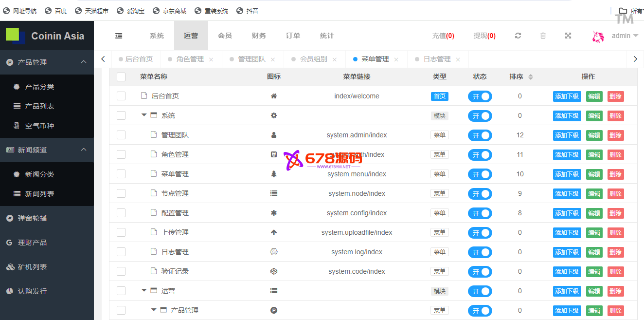Select all rows with header checkbox
This screenshot has width=644, height=320.
click(121, 76)
